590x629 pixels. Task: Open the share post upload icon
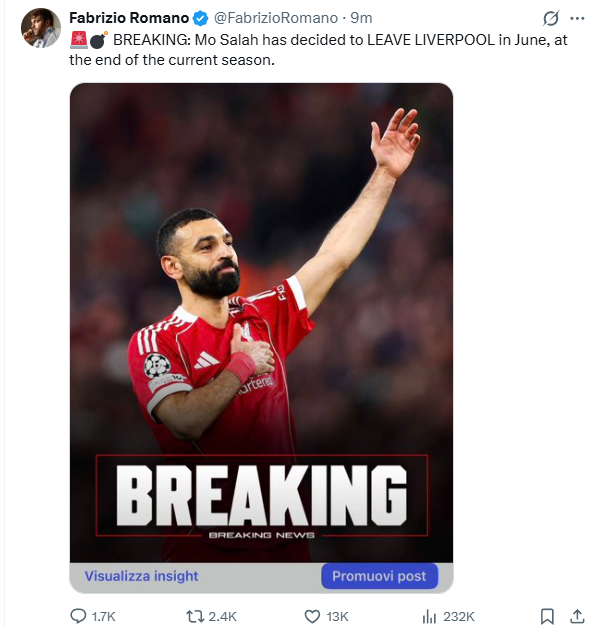pyautogui.click(x=577, y=616)
